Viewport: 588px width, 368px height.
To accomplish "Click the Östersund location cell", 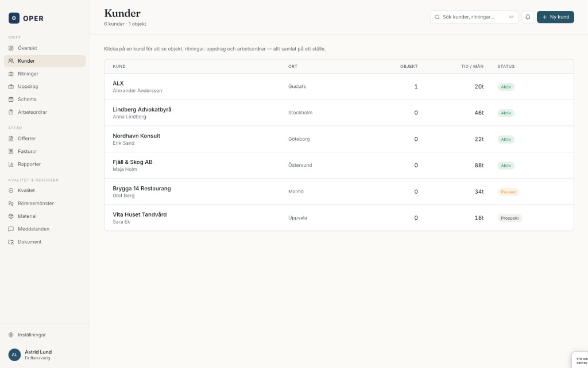I will (300, 165).
